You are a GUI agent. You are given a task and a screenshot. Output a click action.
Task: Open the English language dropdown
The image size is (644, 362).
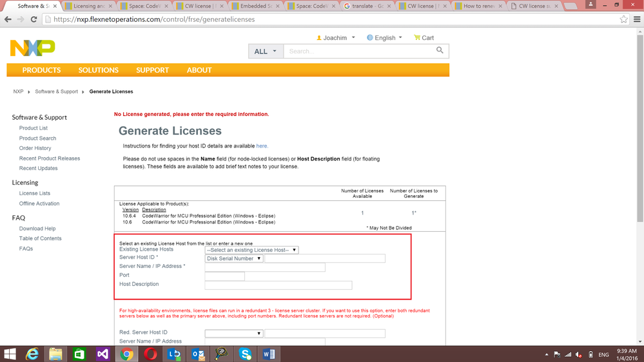[x=384, y=38]
